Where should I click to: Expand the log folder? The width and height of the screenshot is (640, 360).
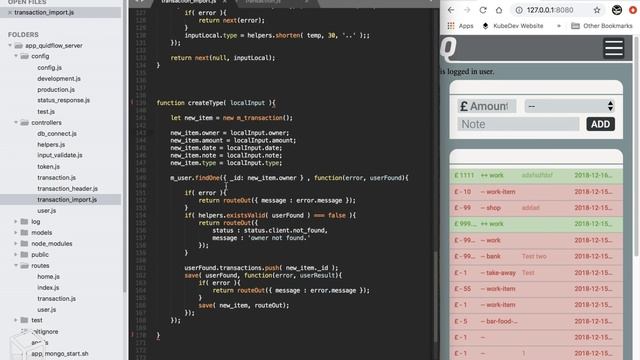point(16,221)
